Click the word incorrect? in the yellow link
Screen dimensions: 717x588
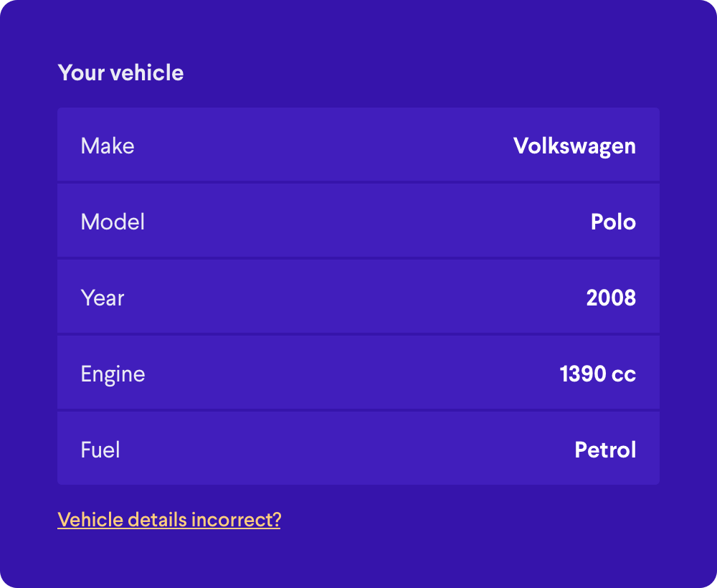coord(236,520)
